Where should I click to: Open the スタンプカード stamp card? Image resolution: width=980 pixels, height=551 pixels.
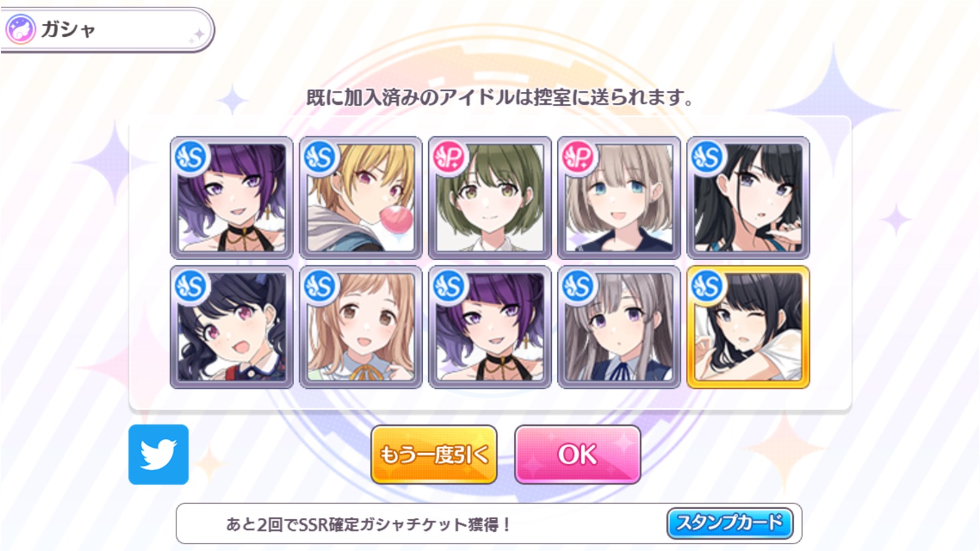[x=729, y=523]
